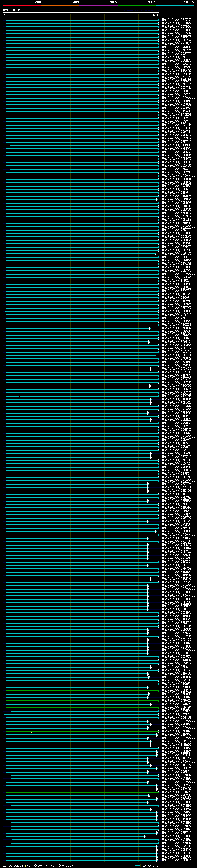Select hit label UniRef100_P41805
The image size is (197, 868).
177,819
